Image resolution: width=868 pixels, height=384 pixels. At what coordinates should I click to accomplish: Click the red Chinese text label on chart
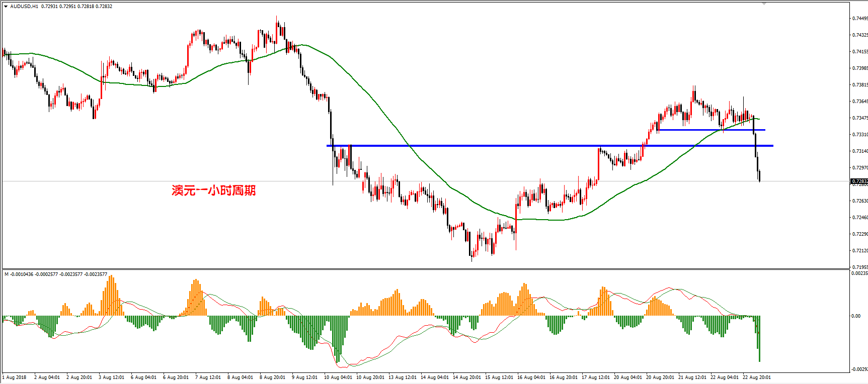tap(214, 190)
